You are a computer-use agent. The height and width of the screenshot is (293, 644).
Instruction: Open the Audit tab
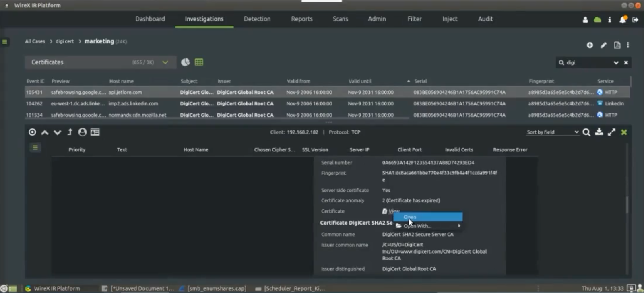(485, 19)
